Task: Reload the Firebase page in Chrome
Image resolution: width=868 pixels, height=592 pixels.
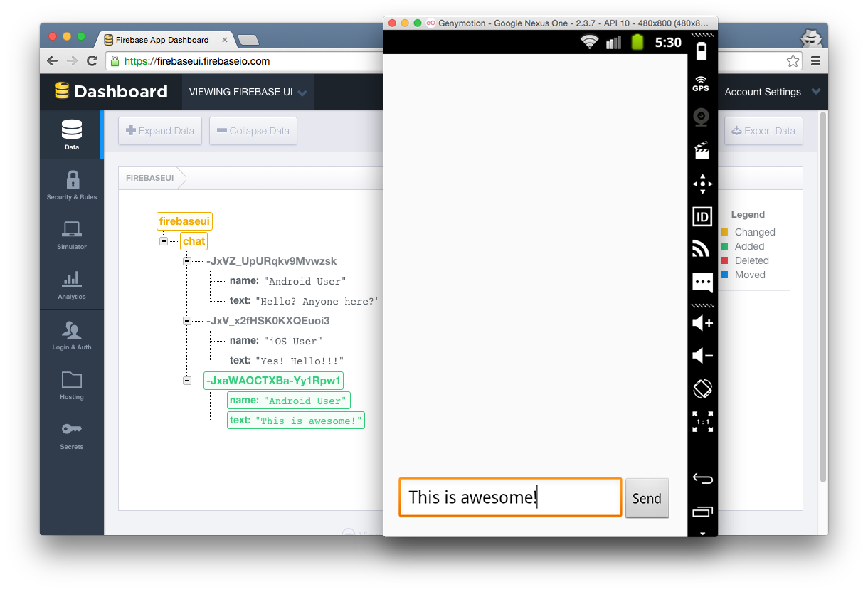Action: click(92, 61)
